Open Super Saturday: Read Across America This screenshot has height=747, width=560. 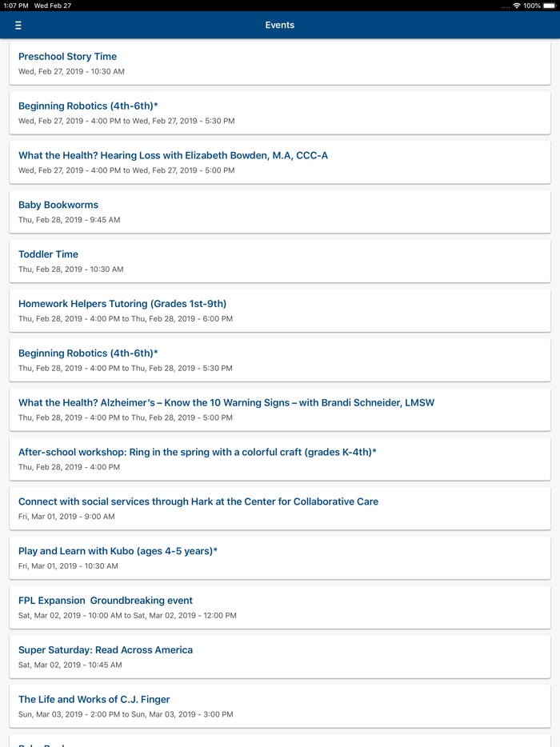pyautogui.click(x=280, y=657)
